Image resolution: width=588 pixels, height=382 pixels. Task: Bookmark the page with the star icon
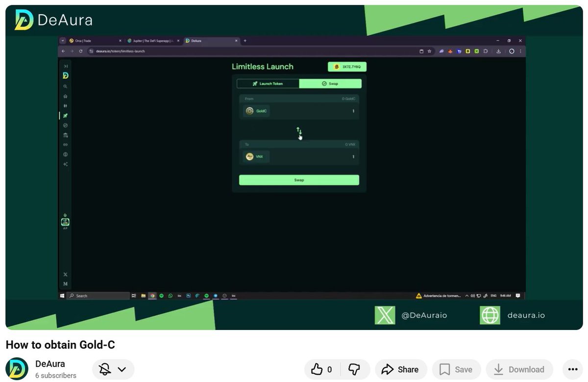point(429,51)
